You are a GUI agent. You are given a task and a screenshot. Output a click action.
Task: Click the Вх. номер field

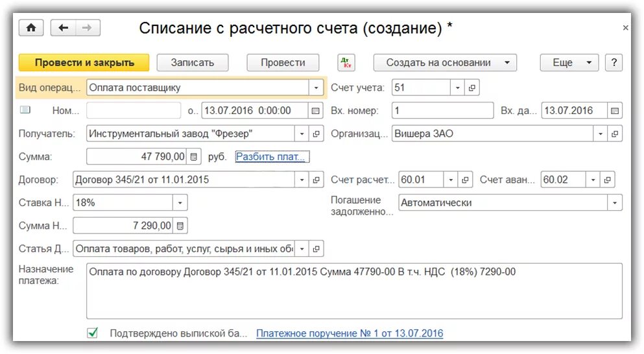point(443,111)
